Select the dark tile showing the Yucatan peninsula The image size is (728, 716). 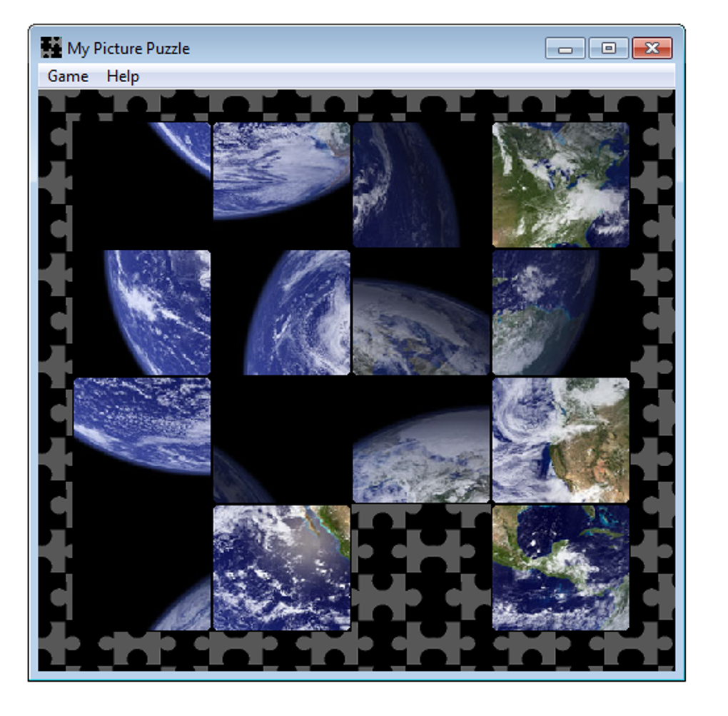point(560,312)
